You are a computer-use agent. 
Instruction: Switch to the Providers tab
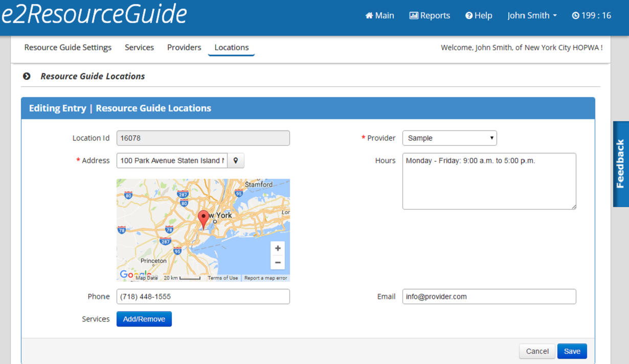point(184,48)
